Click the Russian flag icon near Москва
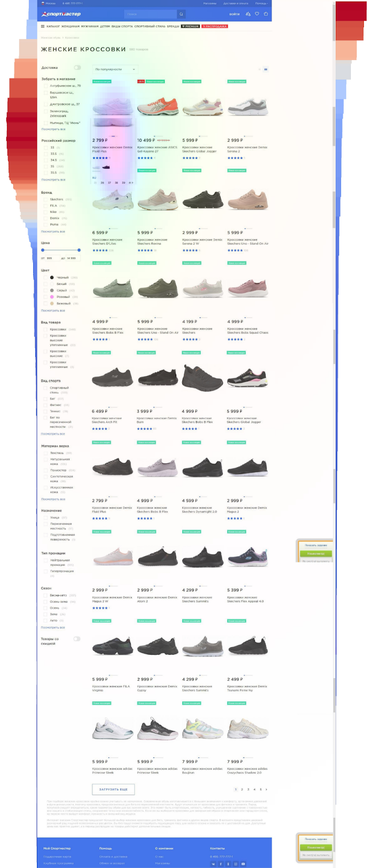Screen dimensions: 378x868 (x=43, y=3)
